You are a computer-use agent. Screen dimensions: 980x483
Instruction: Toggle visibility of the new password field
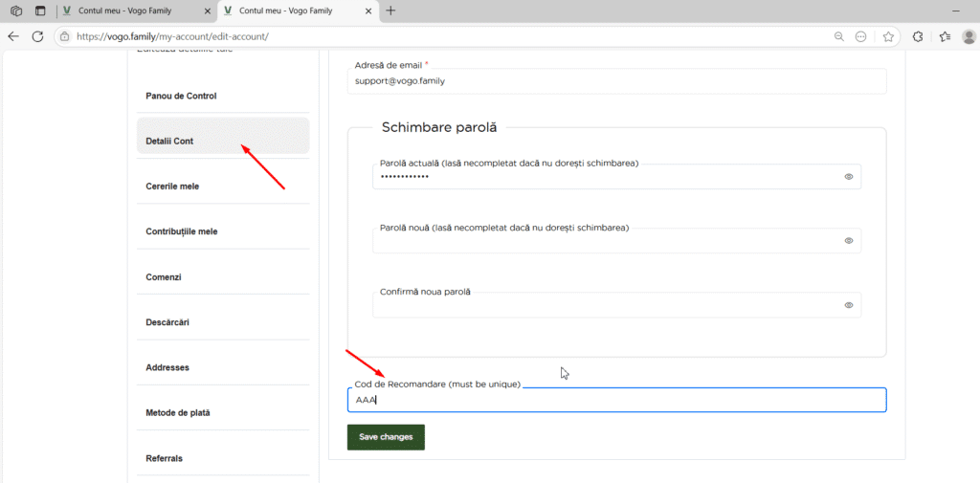pyautogui.click(x=848, y=241)
